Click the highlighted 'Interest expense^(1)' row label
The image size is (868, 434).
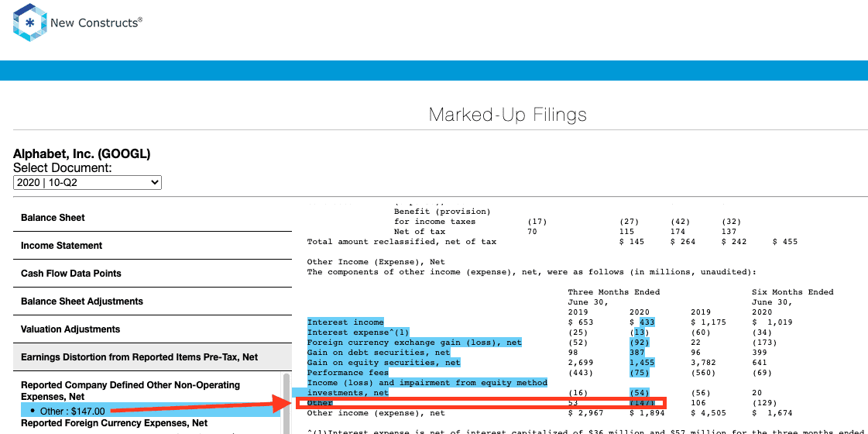359,332
